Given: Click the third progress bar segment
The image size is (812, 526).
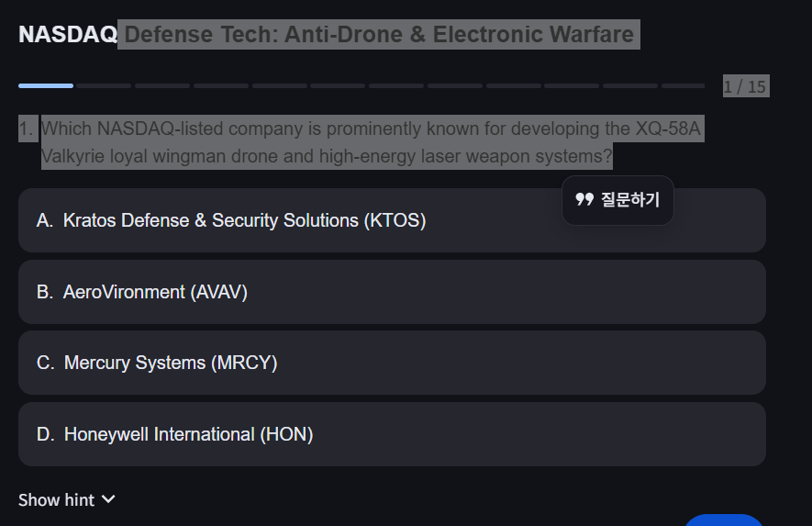Looking at the screenshot, I should (x=162, y=85).
